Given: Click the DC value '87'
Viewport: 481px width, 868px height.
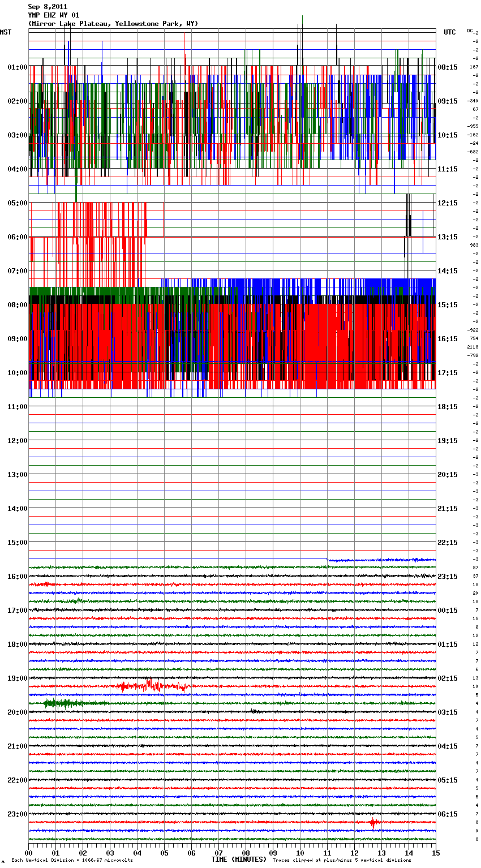Looking at the screenshot, I should (476, 568).
